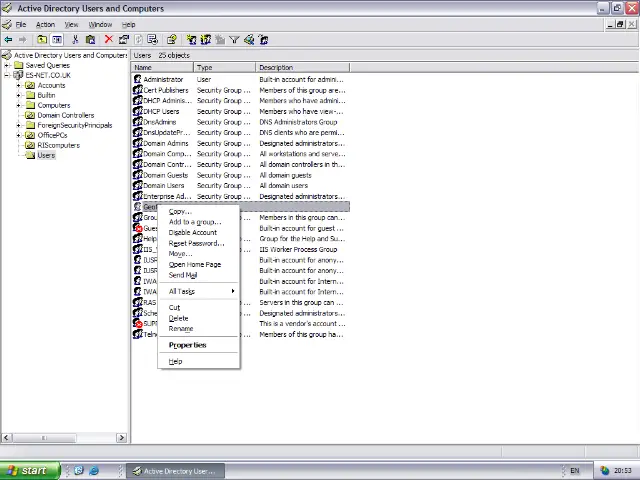Click the DnsAdmins group icon
Image resolution: width=640 pixels, height=480 pixels.
point(138,122)
